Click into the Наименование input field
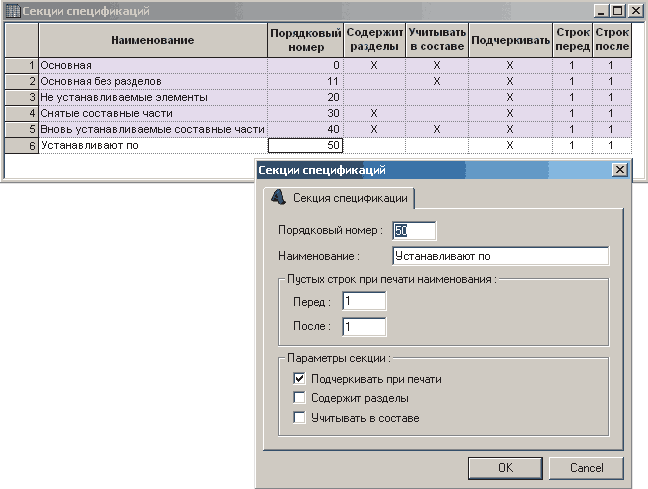Image resolution: width=648 pixels, height=489 pixels. [500, 256]
